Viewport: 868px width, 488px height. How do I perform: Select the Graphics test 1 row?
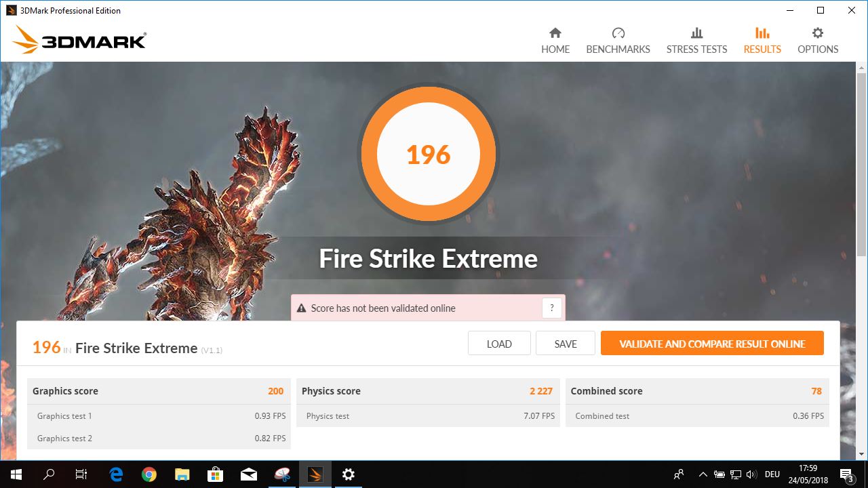pos(159,415)
